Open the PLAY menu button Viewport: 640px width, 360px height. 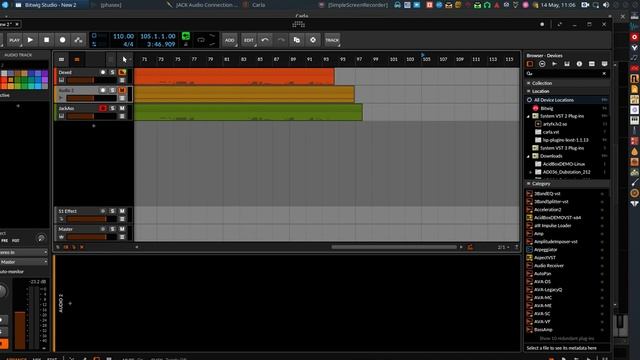(x=14, y=40)
